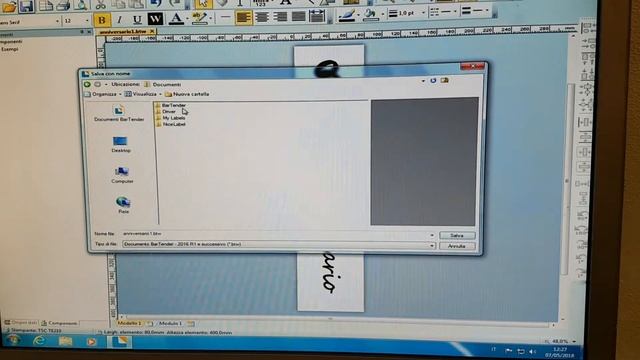Toggle Underline formatting
Screen dimensions: 640x360
click(137, 19)
